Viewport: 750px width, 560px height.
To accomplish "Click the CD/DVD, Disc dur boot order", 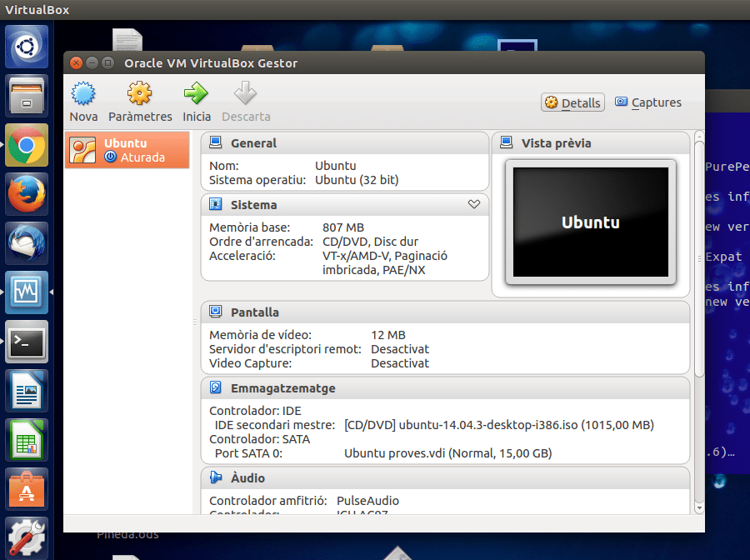I will pos(370,242).
